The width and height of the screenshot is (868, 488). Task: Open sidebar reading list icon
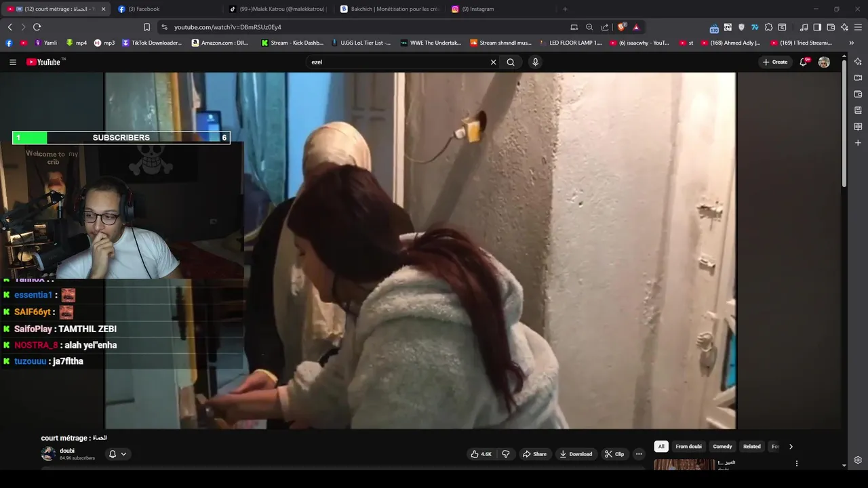coord(858,127)
